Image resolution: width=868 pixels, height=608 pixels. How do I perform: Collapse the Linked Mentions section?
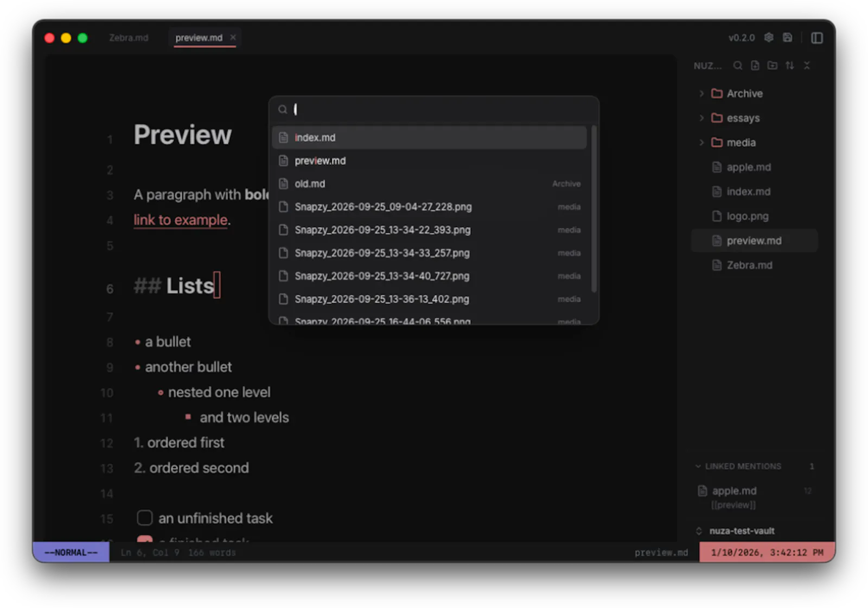pos(698,466)
